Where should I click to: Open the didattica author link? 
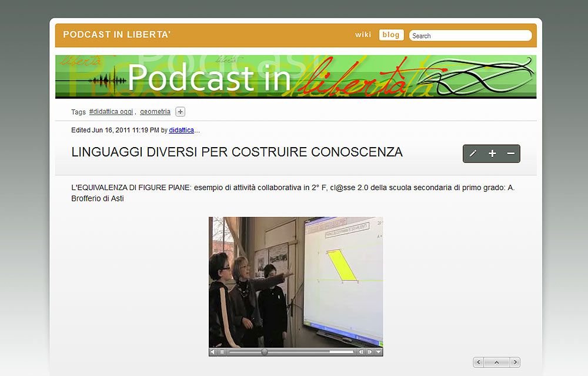pos(182,130)
